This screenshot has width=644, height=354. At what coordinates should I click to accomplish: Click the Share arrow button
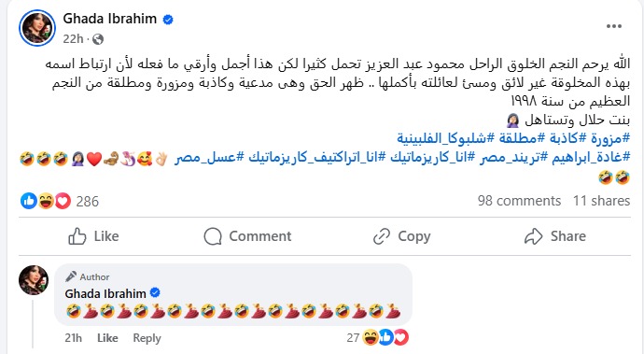click(555, 236)
